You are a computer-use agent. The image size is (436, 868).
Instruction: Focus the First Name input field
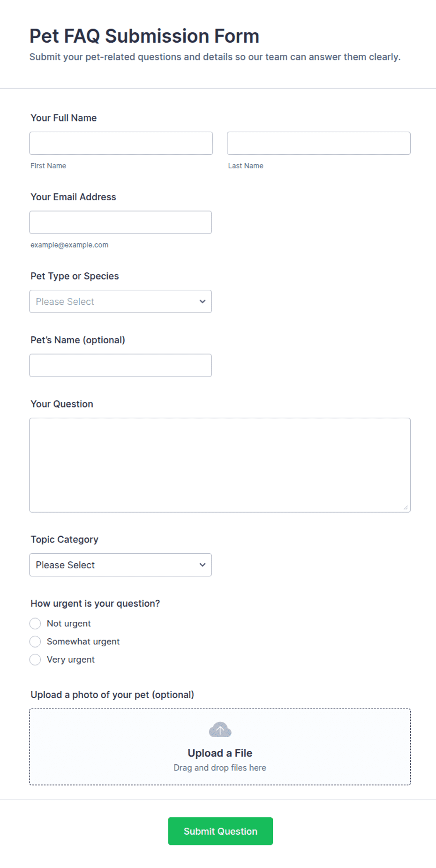point(121,143)
